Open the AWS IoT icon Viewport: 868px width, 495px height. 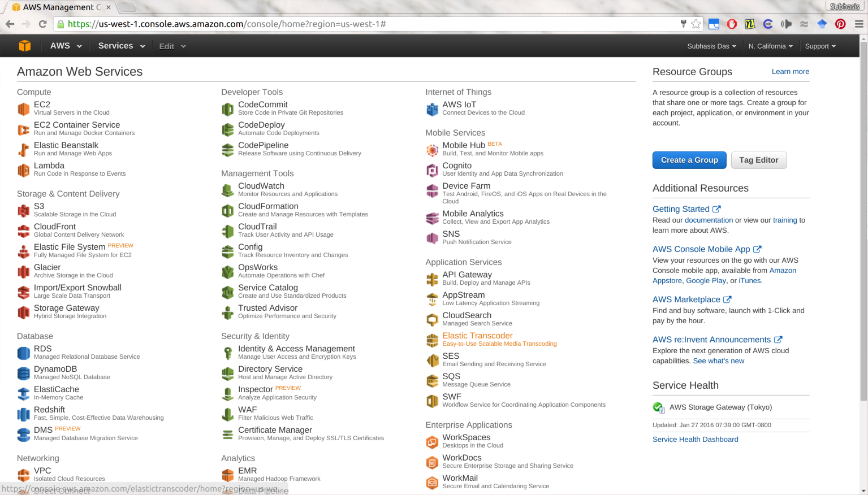[432, 109]
